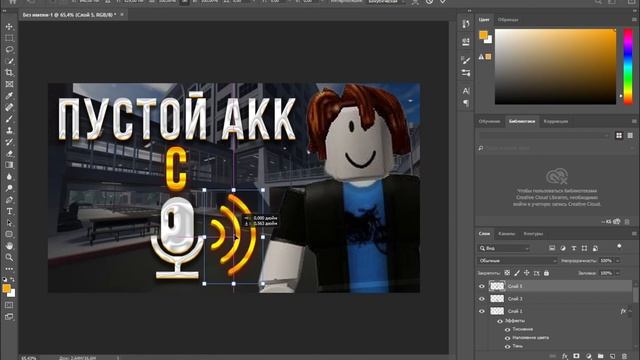Add layer style with fx button
Image resolution: width=640 pixels, height=360 pixels.
564,356
